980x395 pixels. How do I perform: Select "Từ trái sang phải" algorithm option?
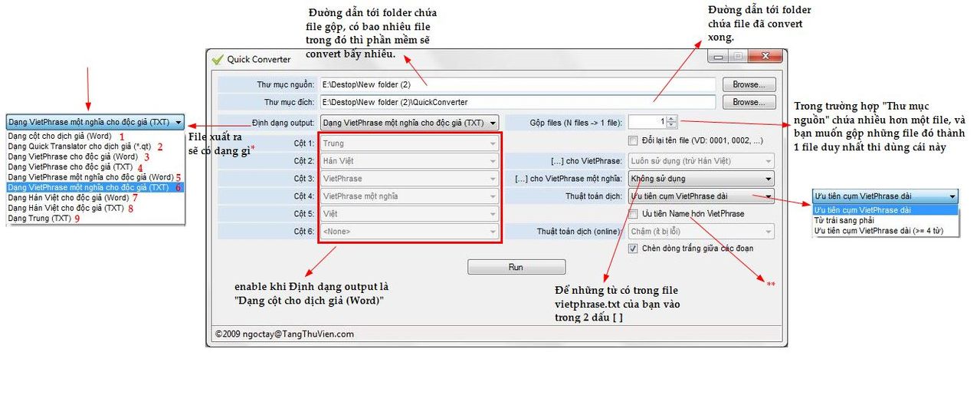pos(843,220)
